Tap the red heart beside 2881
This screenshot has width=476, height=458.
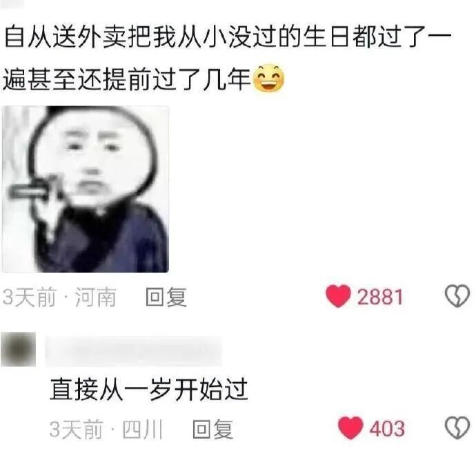tap(338, 296)
